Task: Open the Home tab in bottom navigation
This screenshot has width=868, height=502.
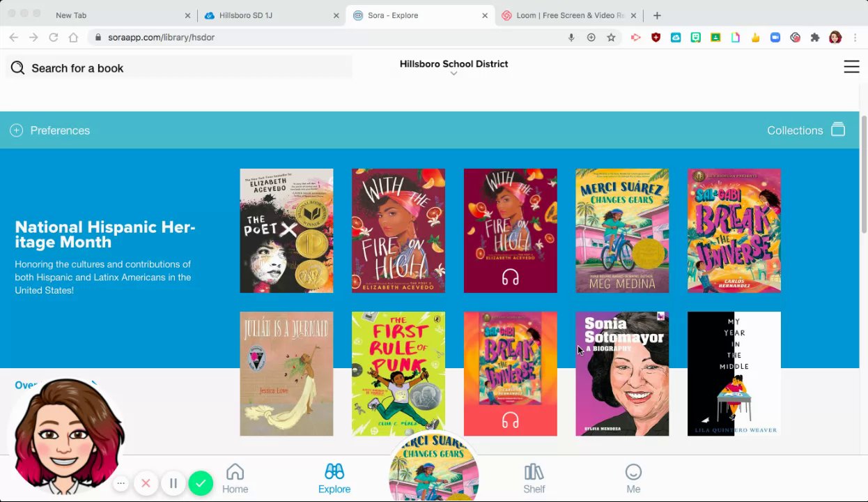Action: 235,479
